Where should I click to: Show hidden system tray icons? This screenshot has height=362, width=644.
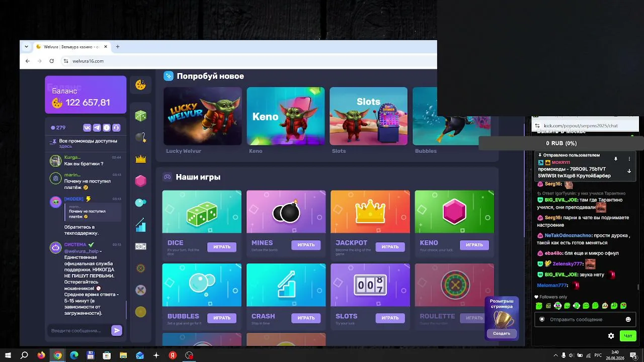click(x=555, y=355)
